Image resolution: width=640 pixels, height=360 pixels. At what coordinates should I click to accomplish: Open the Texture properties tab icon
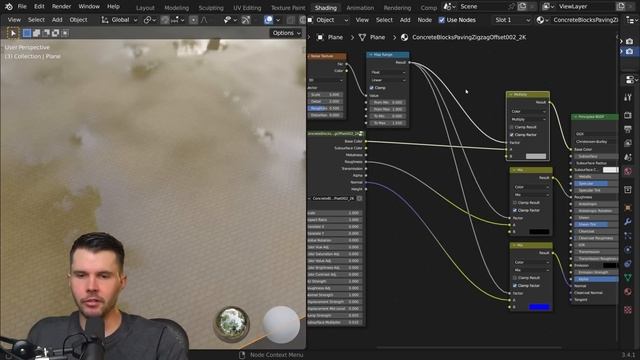pyautogui.click(x=628, y=310)
